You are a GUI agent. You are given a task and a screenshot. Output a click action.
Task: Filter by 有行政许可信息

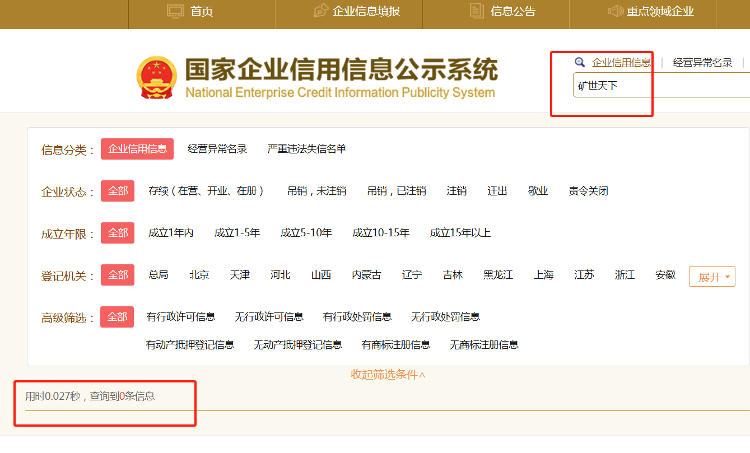click(x=181, y=317)
